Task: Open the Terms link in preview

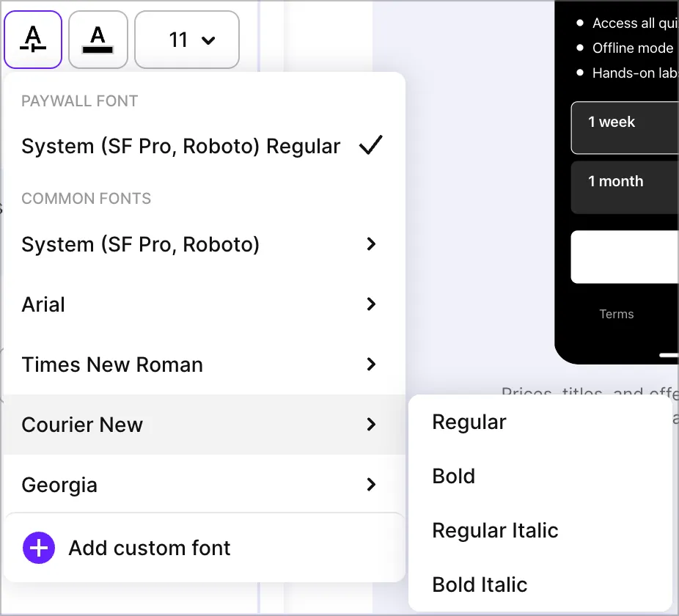Action: coord(616,314)
